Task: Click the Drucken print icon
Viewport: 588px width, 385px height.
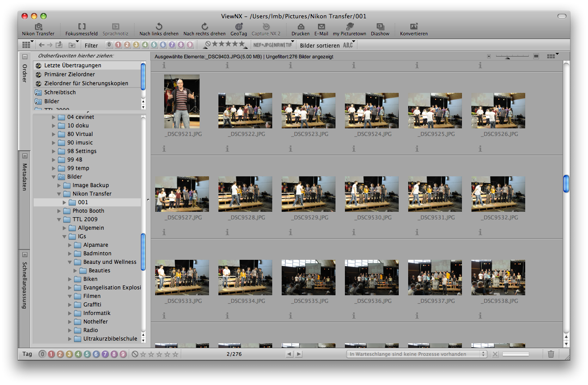Action: [x=301, y=27]
